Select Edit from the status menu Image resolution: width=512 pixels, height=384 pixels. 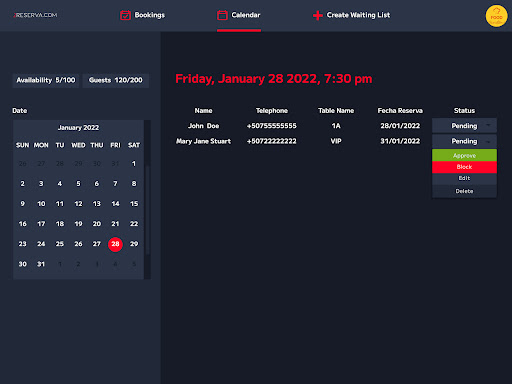pos(464,178)
